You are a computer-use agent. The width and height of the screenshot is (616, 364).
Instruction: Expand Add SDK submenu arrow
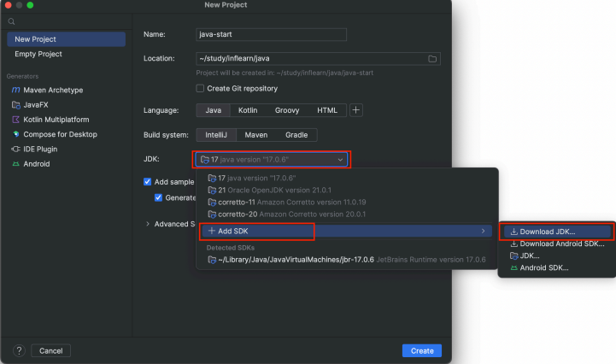tap(484, 232)
